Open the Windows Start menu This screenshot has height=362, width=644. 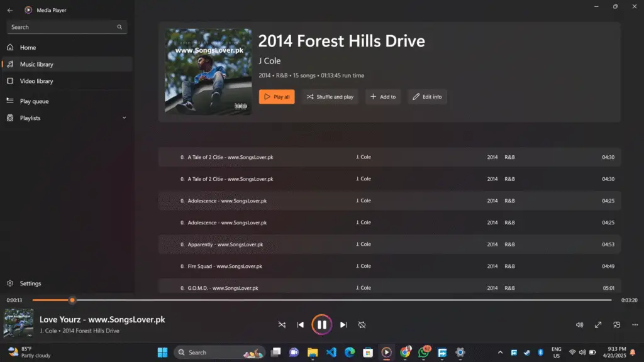163,352
